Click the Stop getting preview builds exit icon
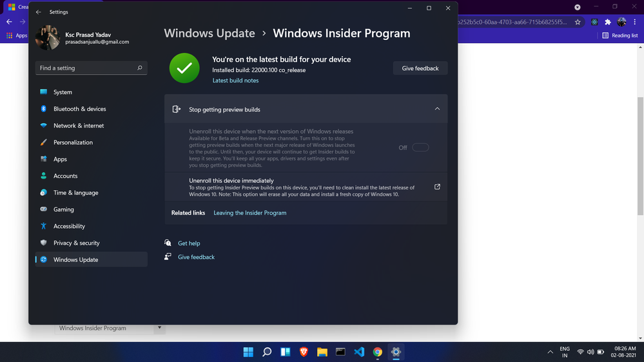Viewport: 644px width, 362px height. click(177, 109)
